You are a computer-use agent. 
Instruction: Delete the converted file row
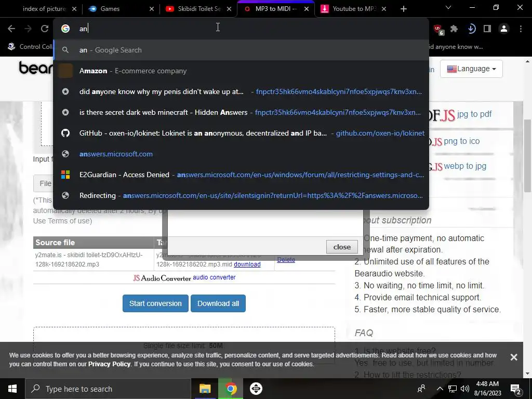pos(286,260)
